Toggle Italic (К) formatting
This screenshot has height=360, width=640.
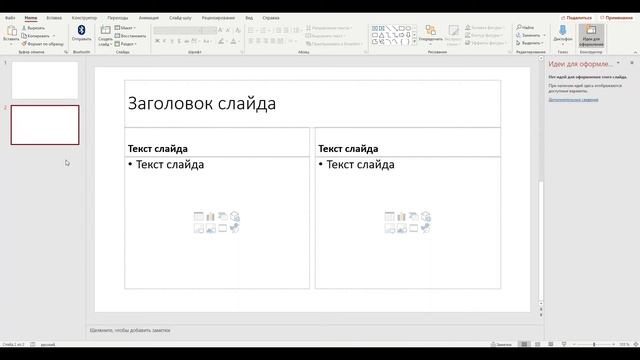[x=164, y=41]
